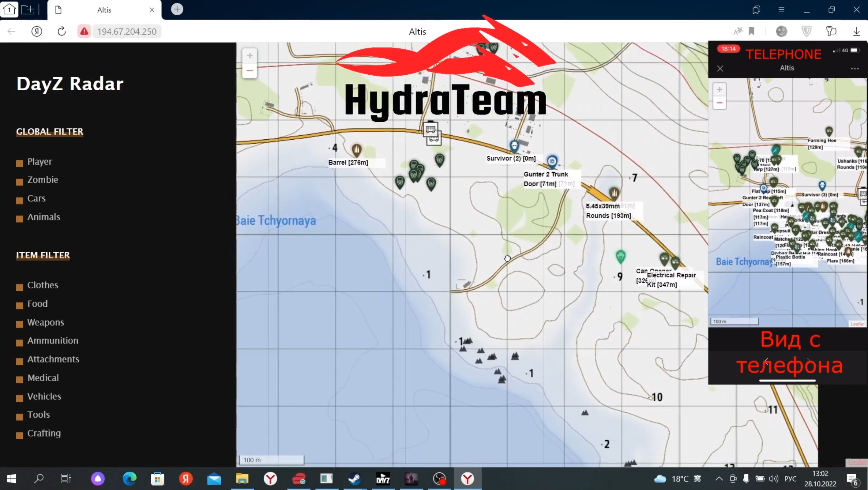Zoom in on the main map
The width and height of the screenshot is (868, 490).
(x=249, y=56)
